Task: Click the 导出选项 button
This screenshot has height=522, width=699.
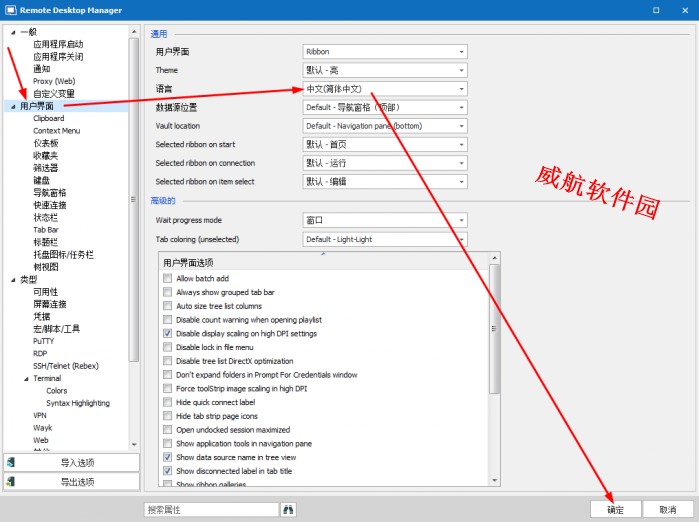Action: pos(72,481)
